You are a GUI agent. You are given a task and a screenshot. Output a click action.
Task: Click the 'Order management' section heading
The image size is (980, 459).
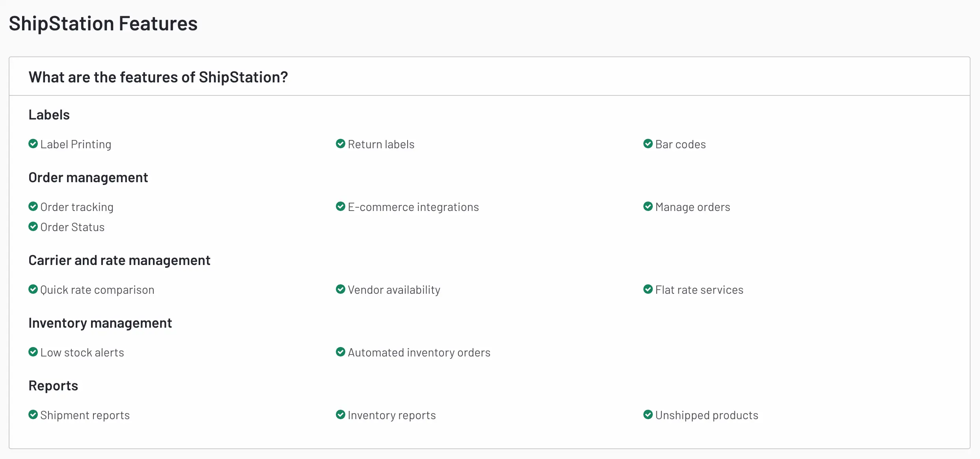[88, 178]
